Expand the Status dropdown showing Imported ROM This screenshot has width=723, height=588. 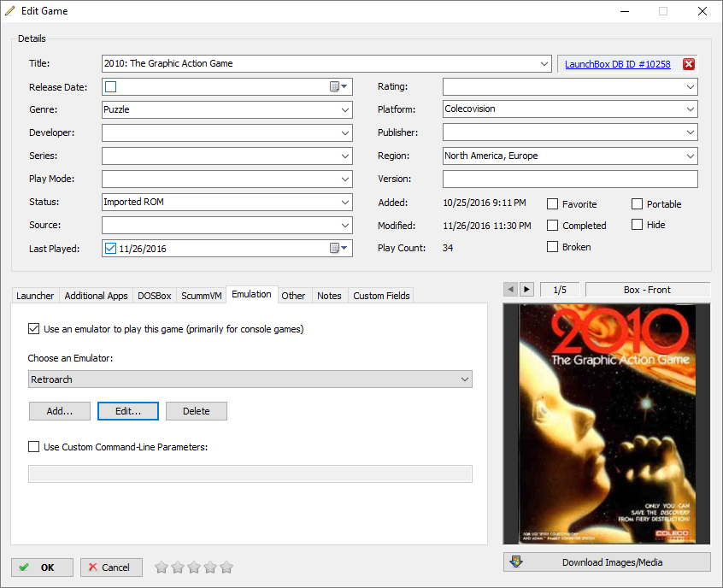tap(345, 202)
